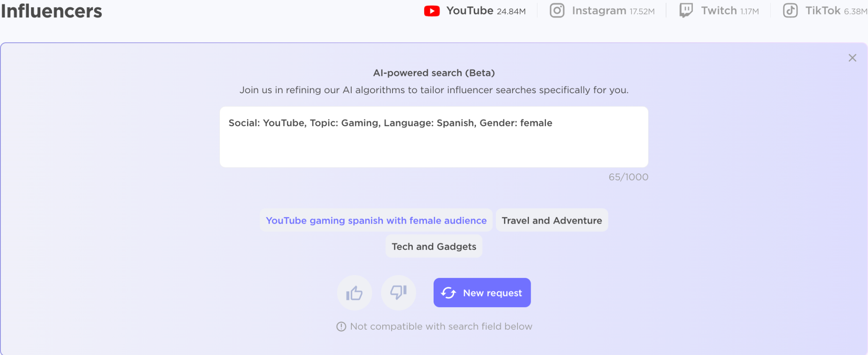Viewport: 868px width, 355px height.
Task: Click the info icon beside compatibility notice
Action: point(341,327)
